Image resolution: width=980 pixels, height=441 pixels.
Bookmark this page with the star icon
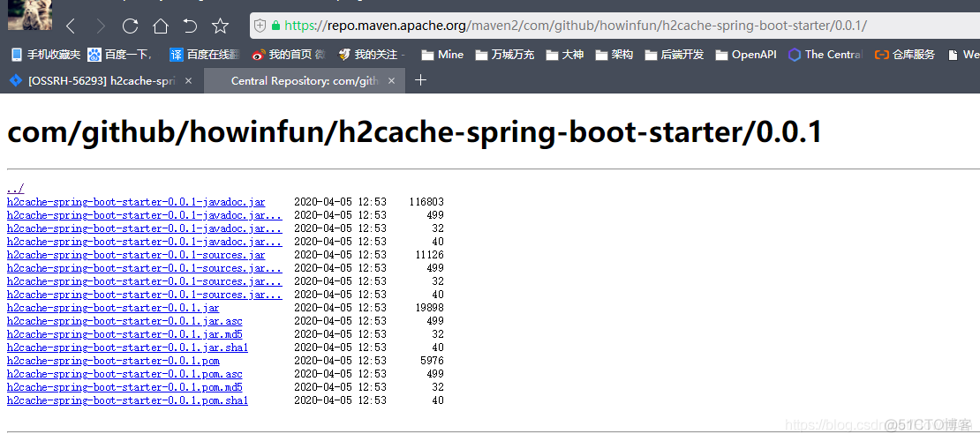[x=220, y=26]
